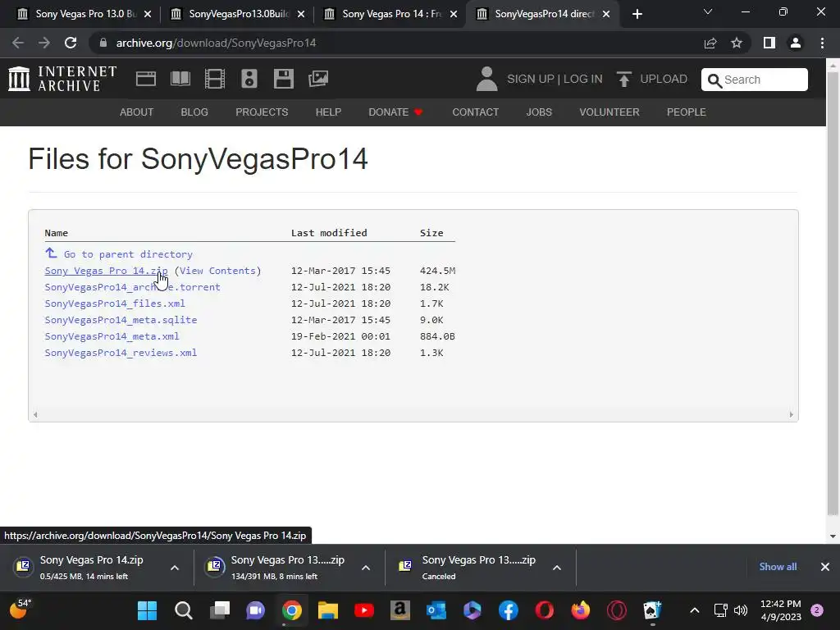Select the SonyVegasPro14 directory tab
Image resolution: width=840 pixels, height=630 pixels.
pos(544,14)
